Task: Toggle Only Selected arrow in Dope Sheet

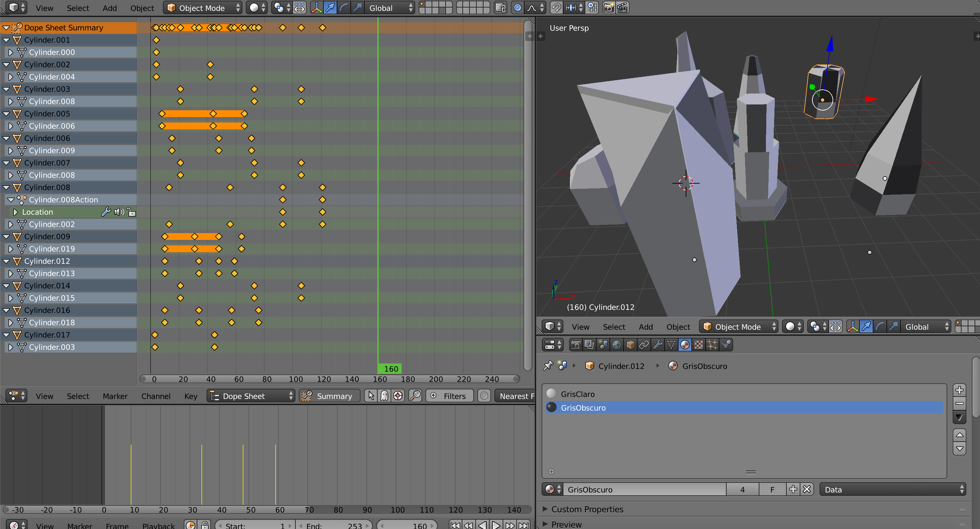Action: coord(370,396)
